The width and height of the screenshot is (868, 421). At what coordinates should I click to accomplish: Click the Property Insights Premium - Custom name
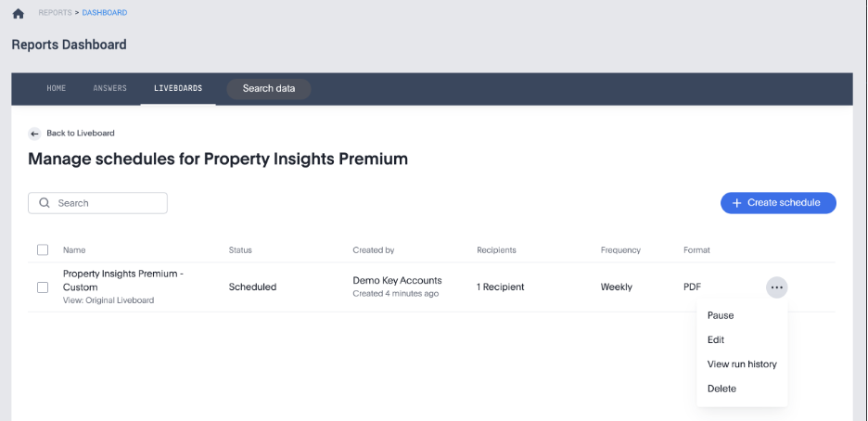point(123,280)
